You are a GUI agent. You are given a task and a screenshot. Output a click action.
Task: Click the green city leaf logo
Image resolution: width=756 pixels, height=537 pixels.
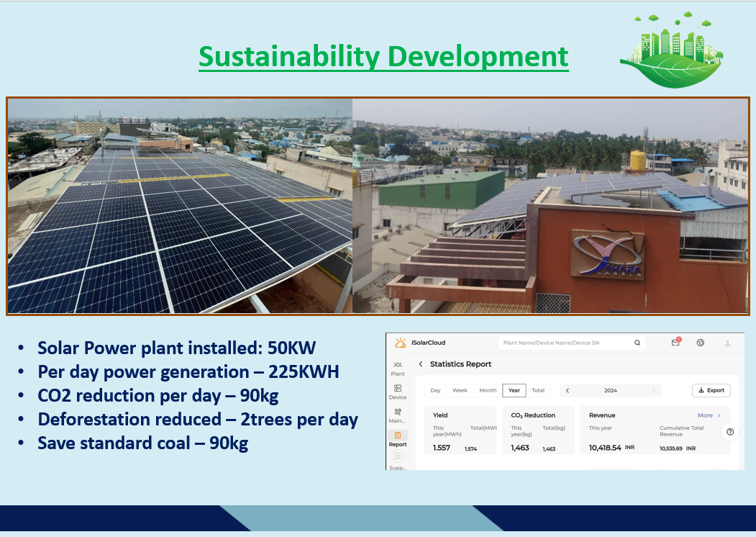[x=672, y=50]
